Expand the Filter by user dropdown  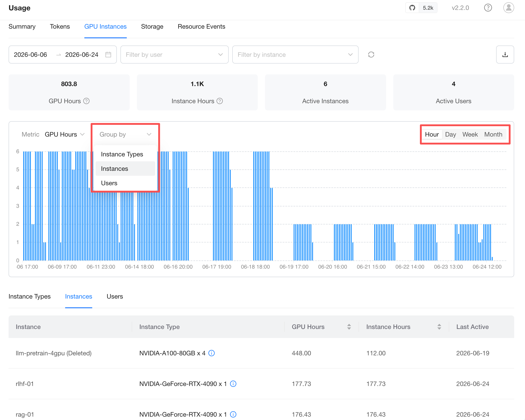[x=174, y=55]
